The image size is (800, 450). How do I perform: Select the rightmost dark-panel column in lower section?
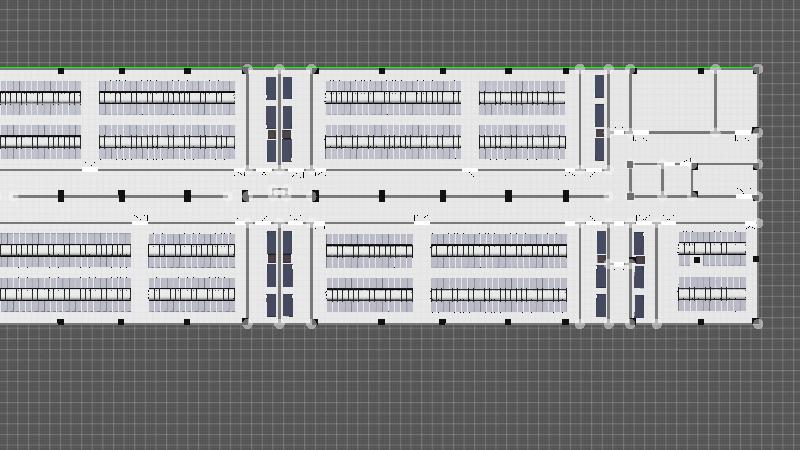639,273
